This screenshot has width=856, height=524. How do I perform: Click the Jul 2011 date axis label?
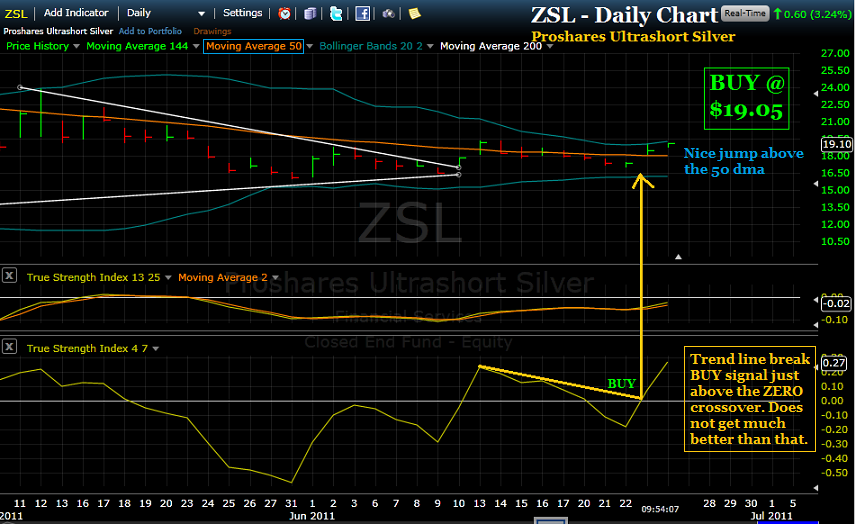tap(771, 516)
